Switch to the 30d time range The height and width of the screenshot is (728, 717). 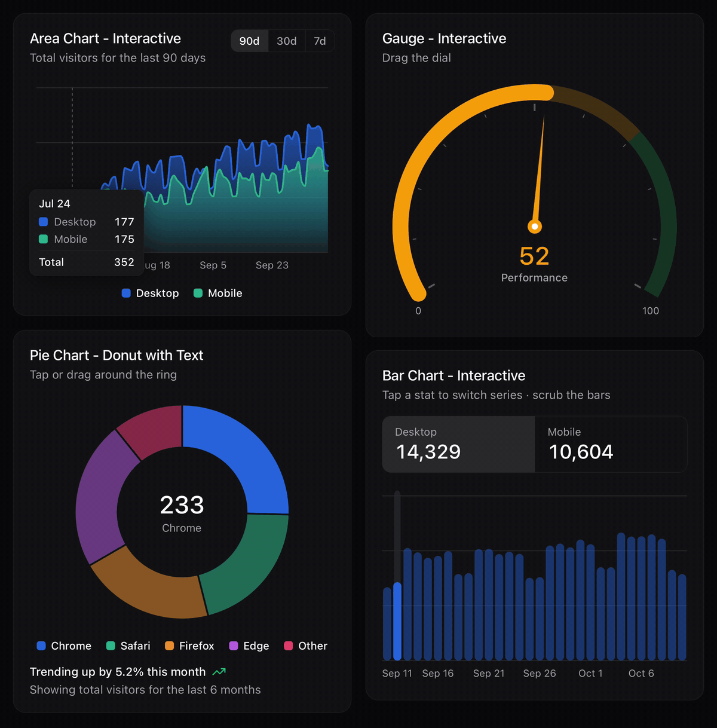287,41
